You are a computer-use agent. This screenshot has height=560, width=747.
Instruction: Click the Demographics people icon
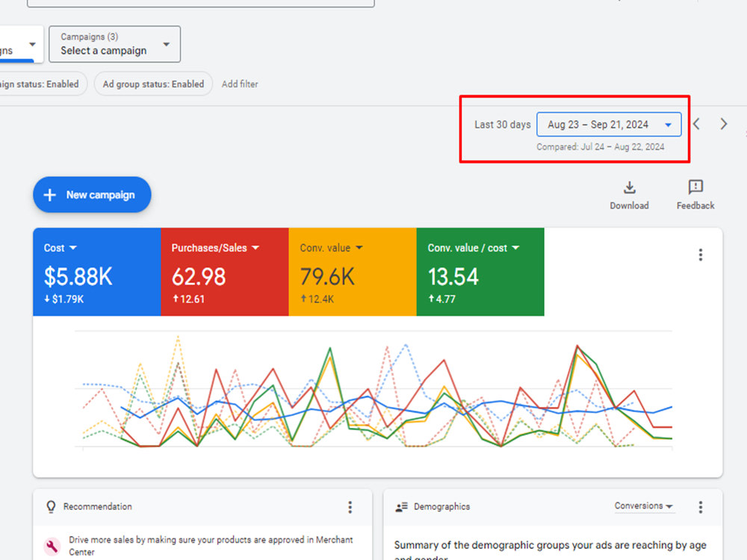[402, 507]
